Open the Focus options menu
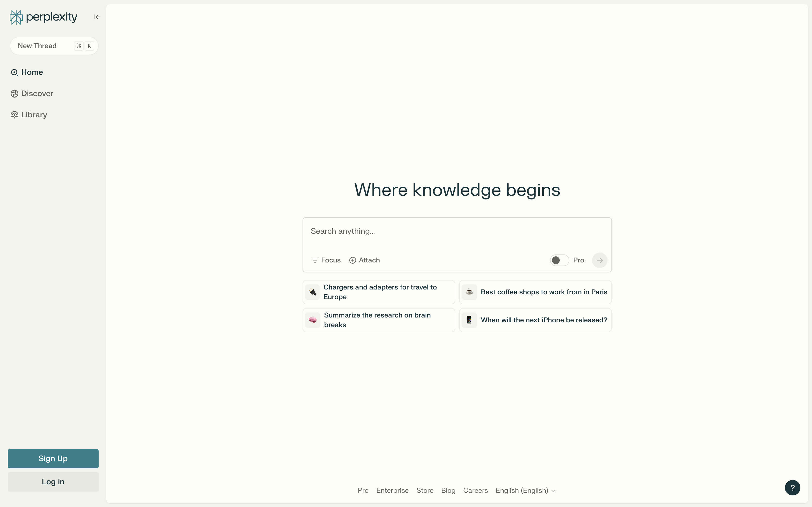Image resolution: width=812 pixels, height=507 pixels. point(326,260)
